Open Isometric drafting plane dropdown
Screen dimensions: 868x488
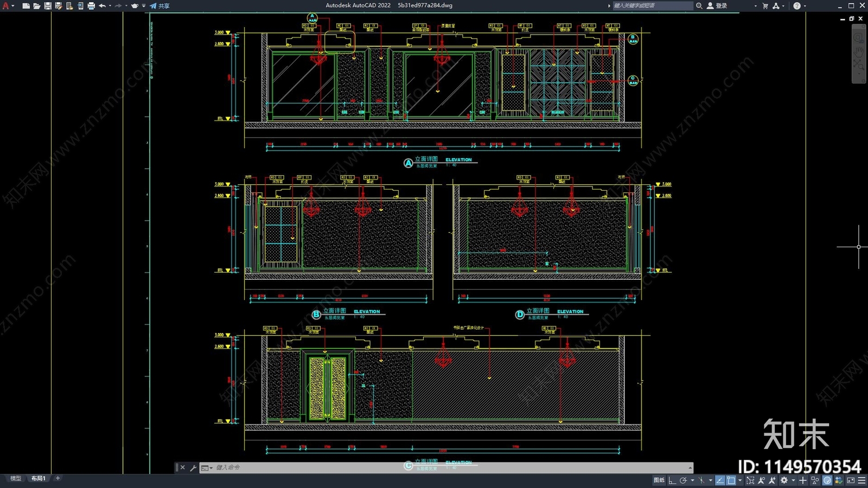(711, 480)
